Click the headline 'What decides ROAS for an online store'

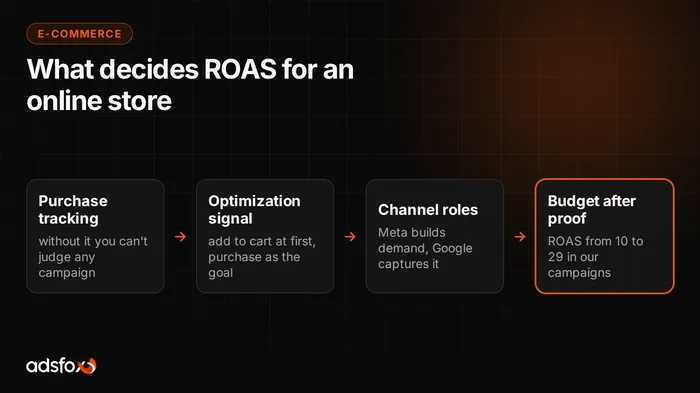[190, 85]
